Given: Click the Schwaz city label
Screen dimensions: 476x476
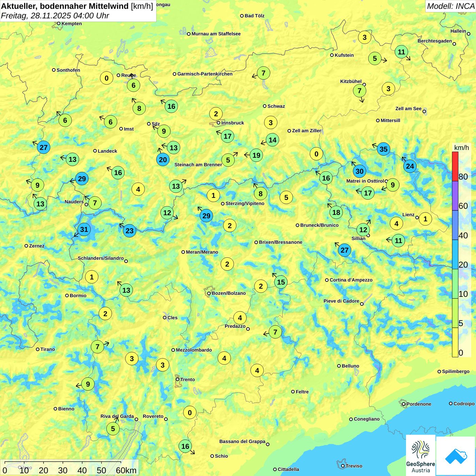Looking at the screenshot, I should 276,106.
